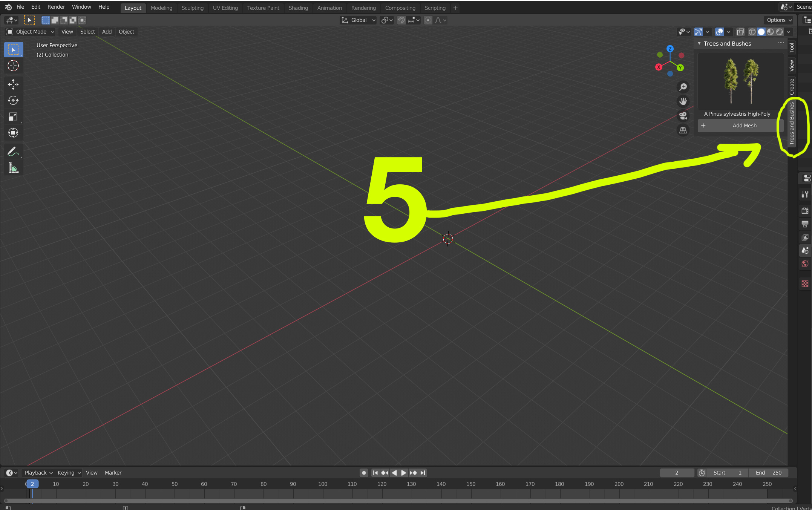The image size is (812, 510).
Task: Click the Add Mesh button
Action: pos(740,126)
